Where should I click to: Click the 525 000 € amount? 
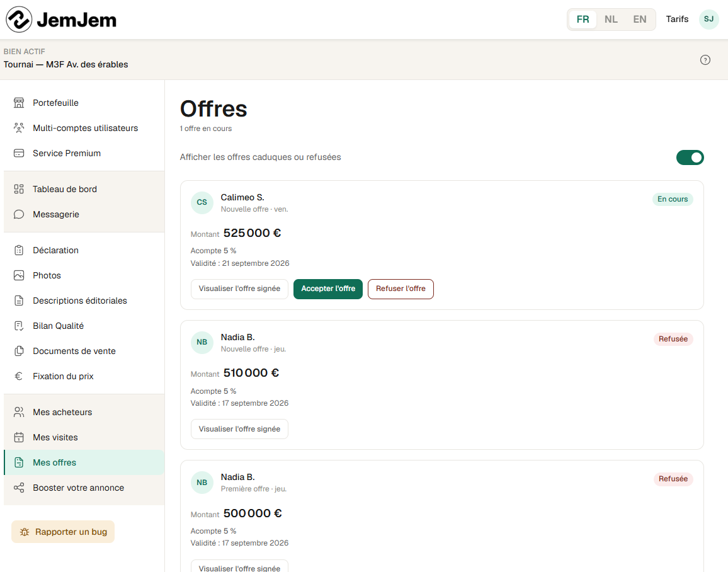252,233
